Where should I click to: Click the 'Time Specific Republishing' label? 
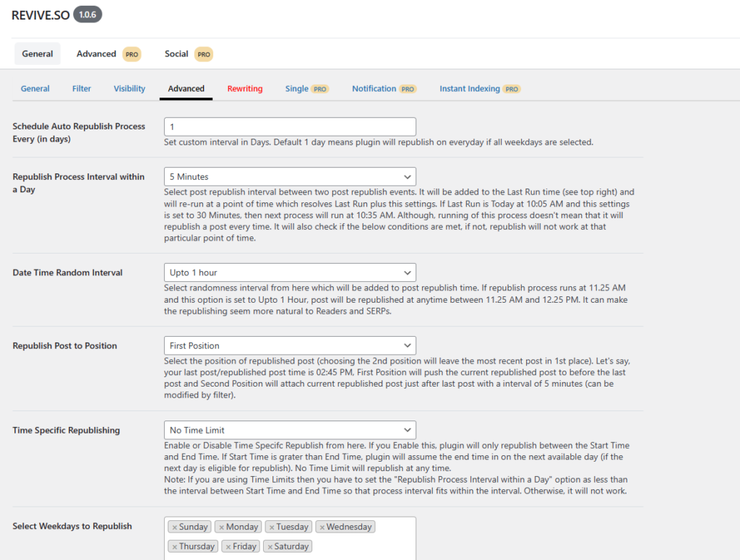66,430
